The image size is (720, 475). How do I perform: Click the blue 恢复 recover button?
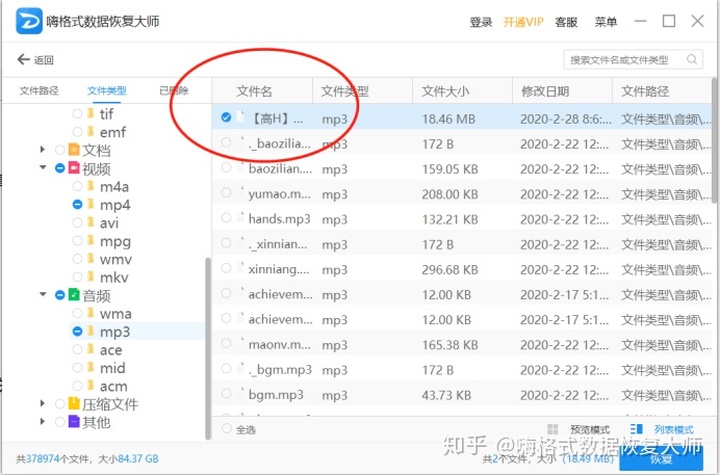[x=661, y=458]
